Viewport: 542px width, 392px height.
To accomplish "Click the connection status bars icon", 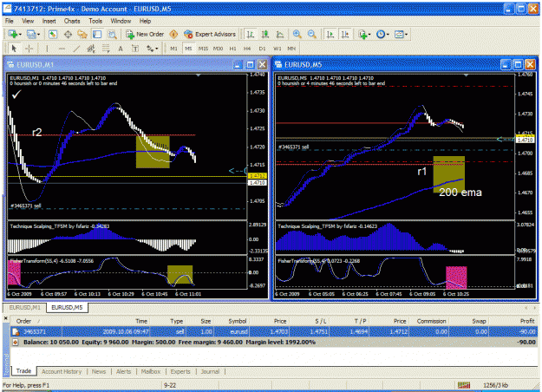I will pos(464,385).
